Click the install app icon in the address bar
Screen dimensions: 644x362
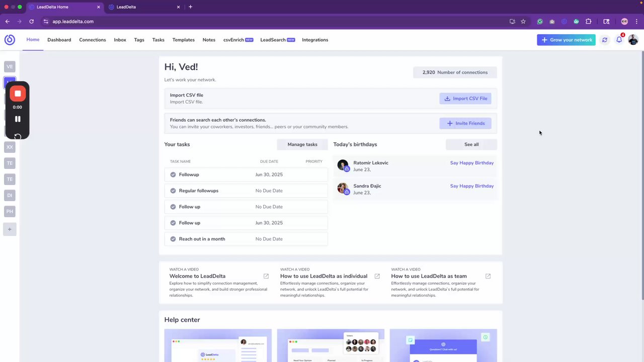click(512, 22)
